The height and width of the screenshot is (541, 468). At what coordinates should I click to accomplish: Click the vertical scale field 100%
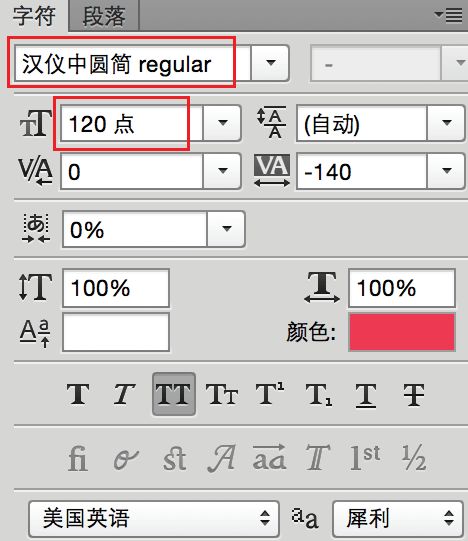(116, 288)
